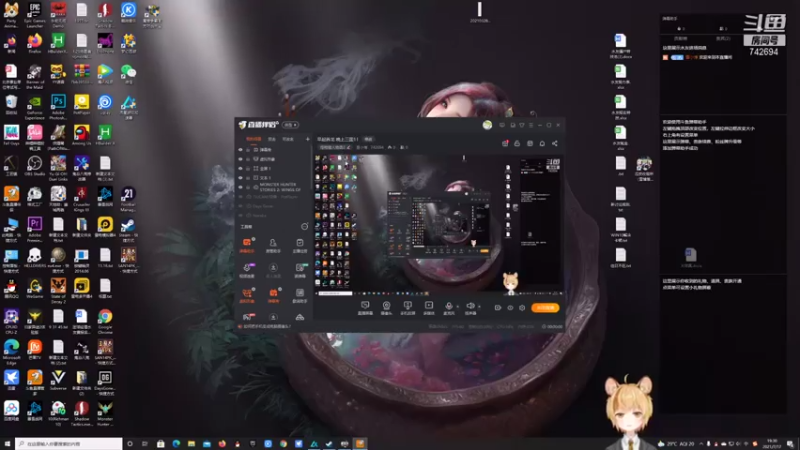The height and width of the screenshot is (450, 800).
Task: Mute the speaker icon
Action: click(x=470, y=306)
